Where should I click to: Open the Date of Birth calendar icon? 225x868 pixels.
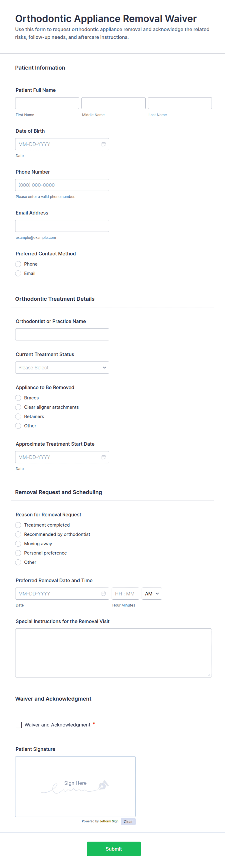pyautogui.click(x=104, y=144)
